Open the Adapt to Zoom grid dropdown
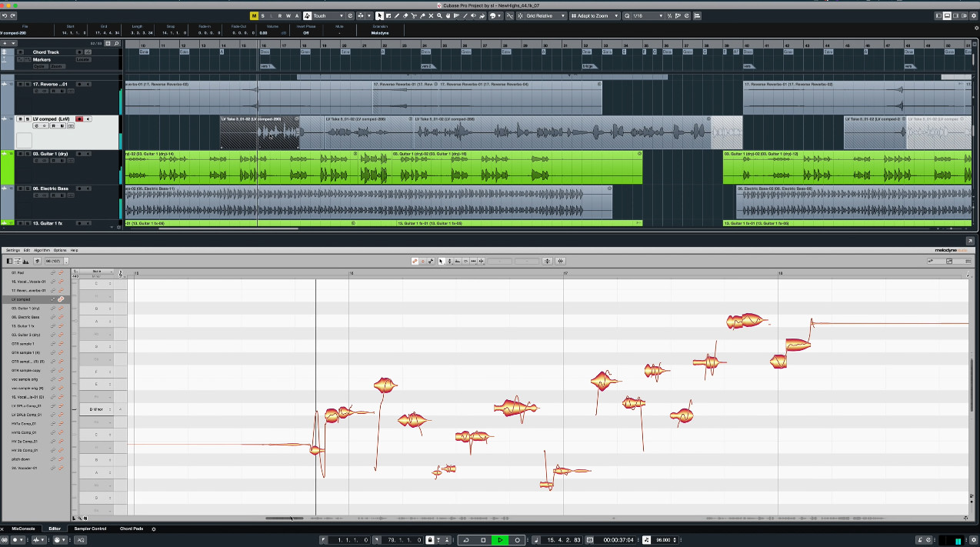 [595, 15]
